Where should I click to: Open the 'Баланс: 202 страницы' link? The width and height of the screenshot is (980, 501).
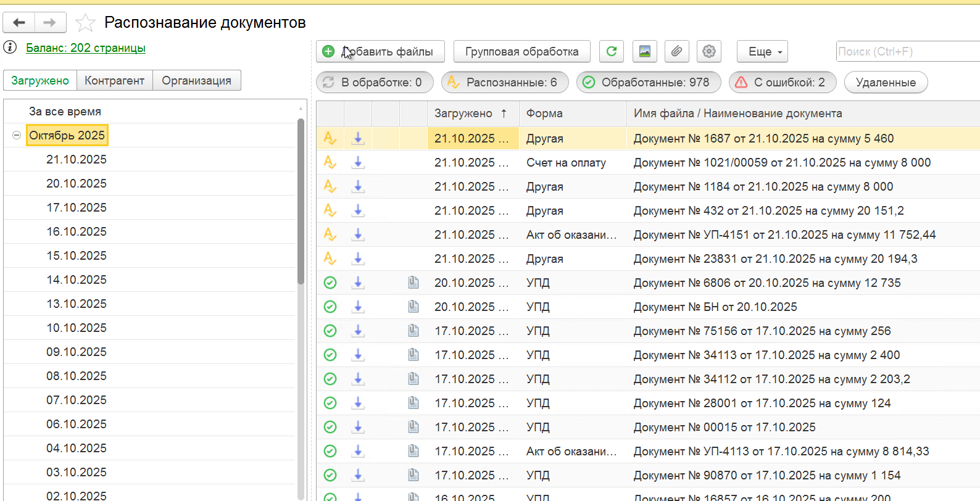[86, 48]
